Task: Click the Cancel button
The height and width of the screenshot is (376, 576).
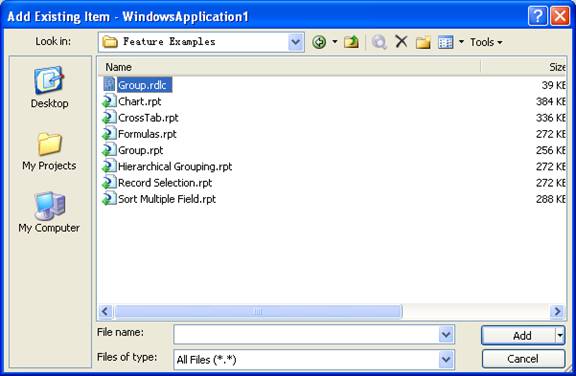Action: pos(523,359)
